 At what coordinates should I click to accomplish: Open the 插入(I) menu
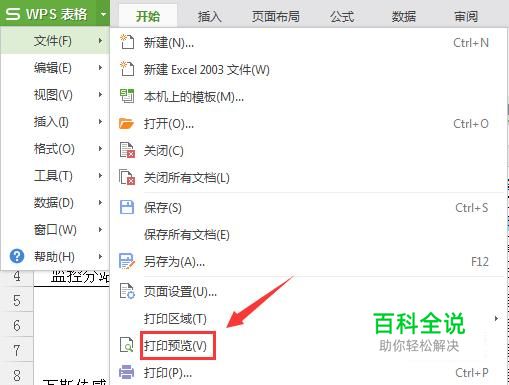55,122
